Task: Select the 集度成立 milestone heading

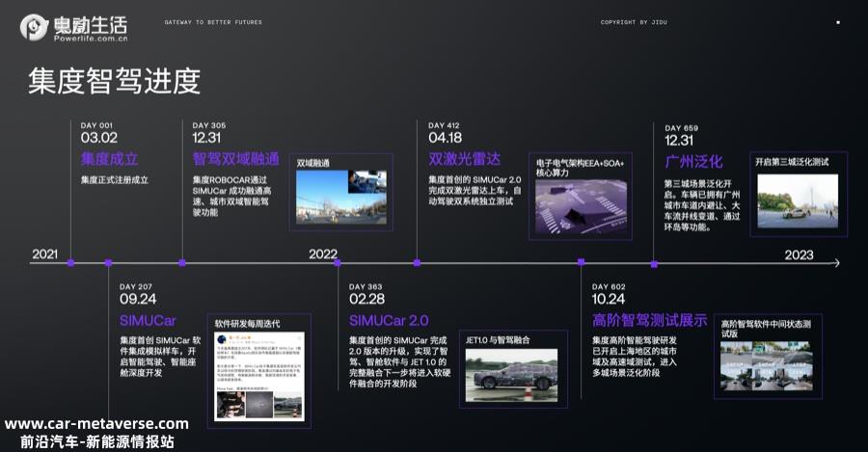Action: [x=110, y=159]
